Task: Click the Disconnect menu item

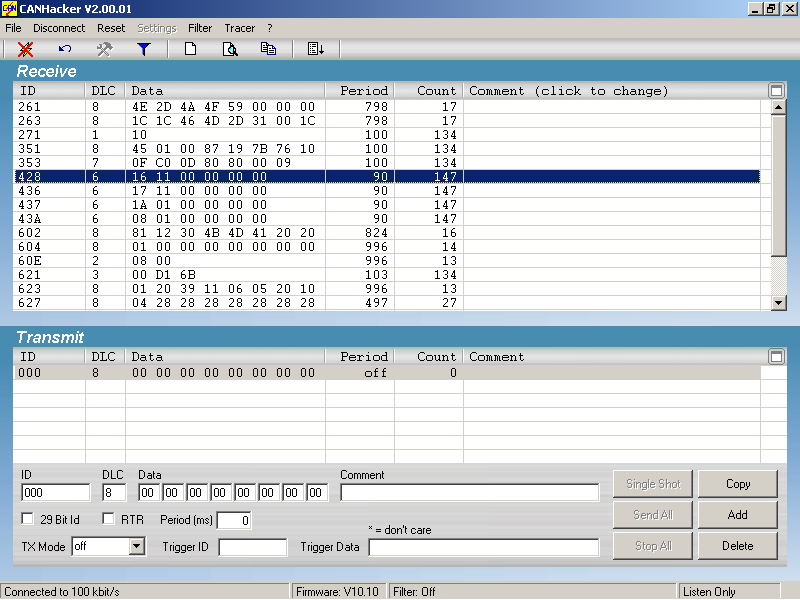Action: [x=59, y=28]
